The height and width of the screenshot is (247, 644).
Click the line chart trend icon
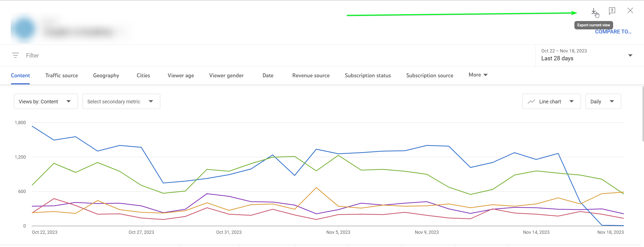(x=531, y=102)
